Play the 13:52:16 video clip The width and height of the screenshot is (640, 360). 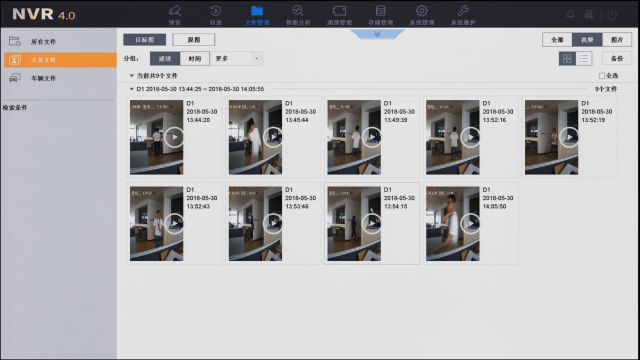(470, 137)
